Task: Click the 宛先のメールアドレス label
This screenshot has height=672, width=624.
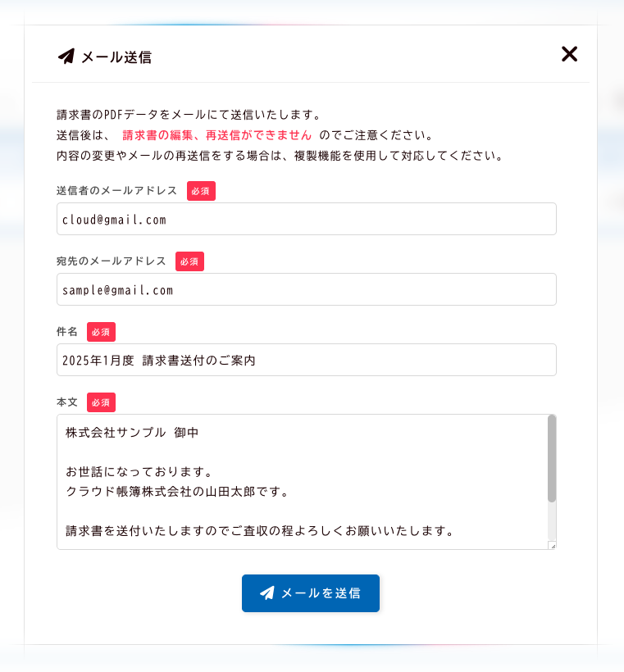Action: (x=111, y=261)
